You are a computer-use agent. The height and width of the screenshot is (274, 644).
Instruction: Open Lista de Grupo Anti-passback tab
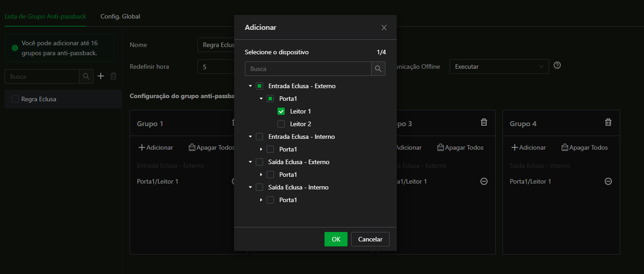click(45, 16)
